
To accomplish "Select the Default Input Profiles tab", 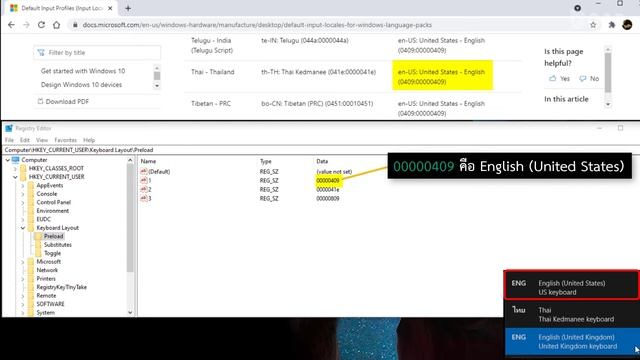I will tap(61, 8).
